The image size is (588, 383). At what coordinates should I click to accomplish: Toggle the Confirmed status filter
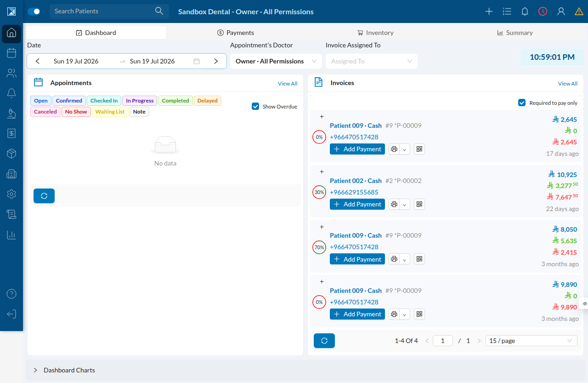(69, 101)
